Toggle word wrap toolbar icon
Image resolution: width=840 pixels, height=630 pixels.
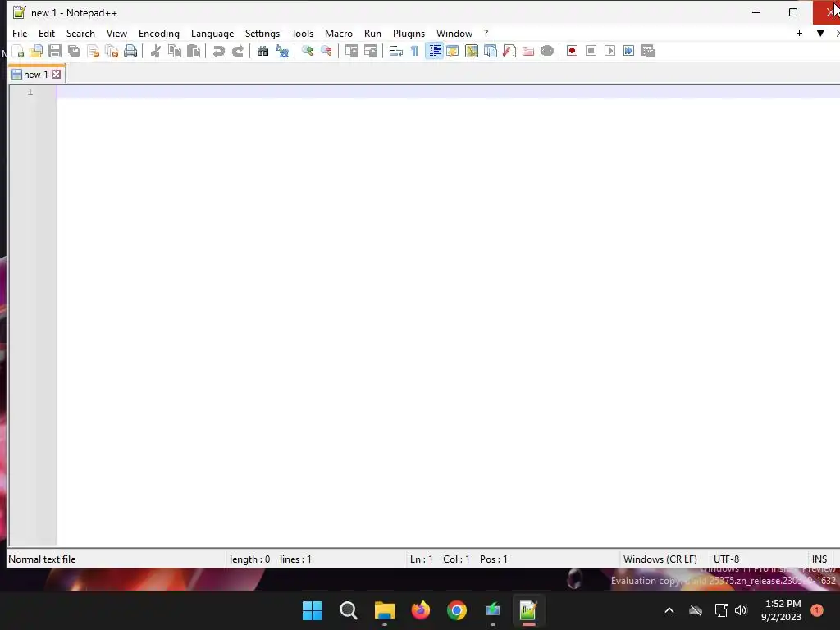[396, 51]
